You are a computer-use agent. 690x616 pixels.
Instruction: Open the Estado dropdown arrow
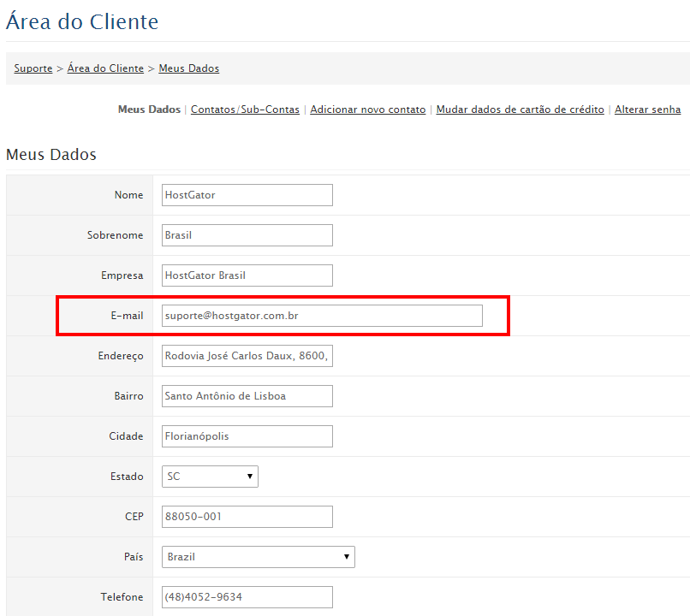pos(251,477)
